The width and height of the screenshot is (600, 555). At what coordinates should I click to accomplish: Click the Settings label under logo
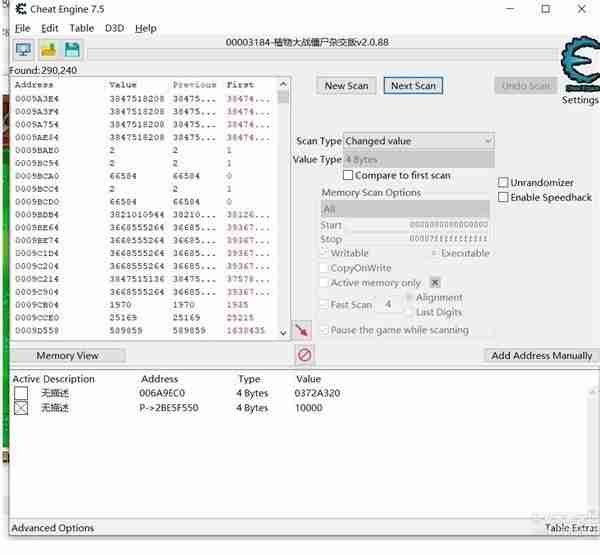(x=580, y=100)
